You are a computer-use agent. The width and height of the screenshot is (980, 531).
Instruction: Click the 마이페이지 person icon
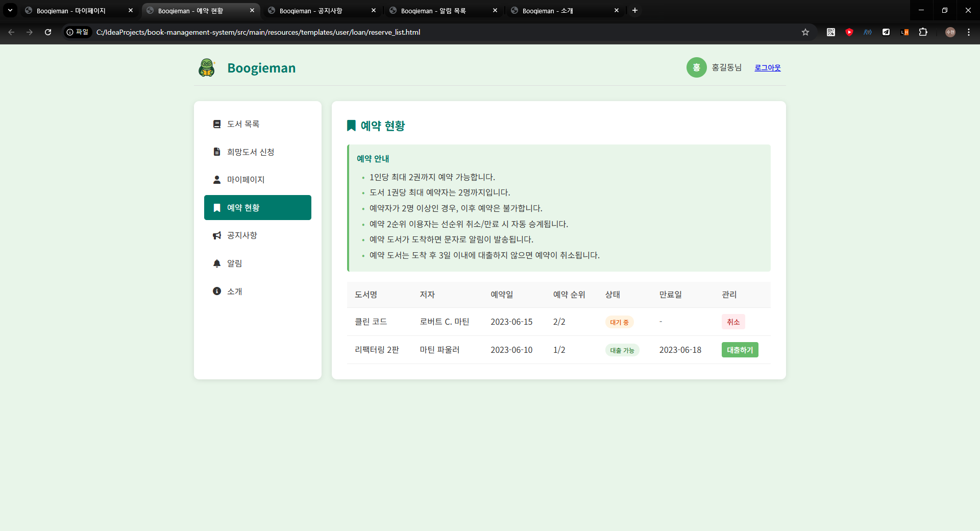(x=217, y=180)
